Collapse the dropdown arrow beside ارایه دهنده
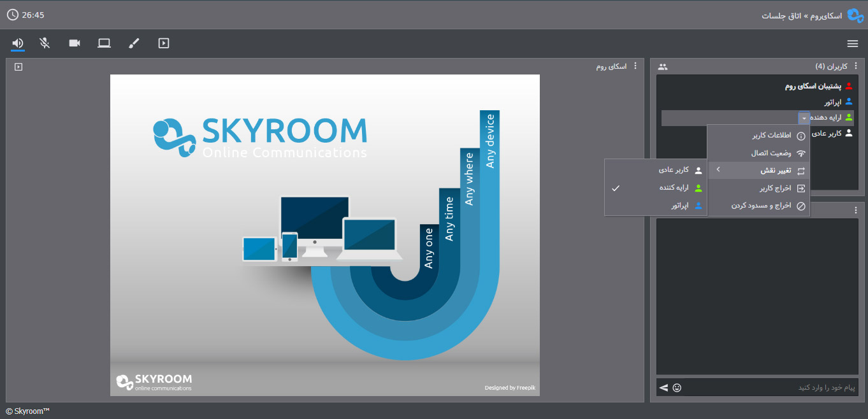 (x=804, y=118)
